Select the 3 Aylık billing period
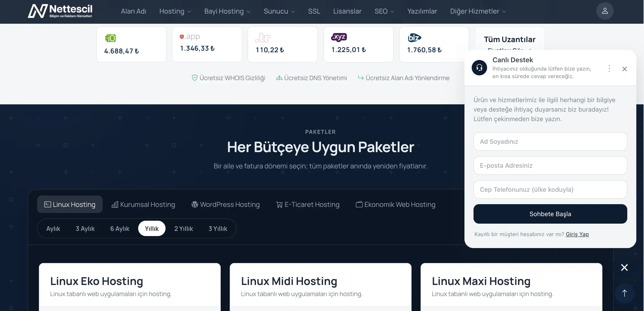644x311 pixels. [85, 228]
